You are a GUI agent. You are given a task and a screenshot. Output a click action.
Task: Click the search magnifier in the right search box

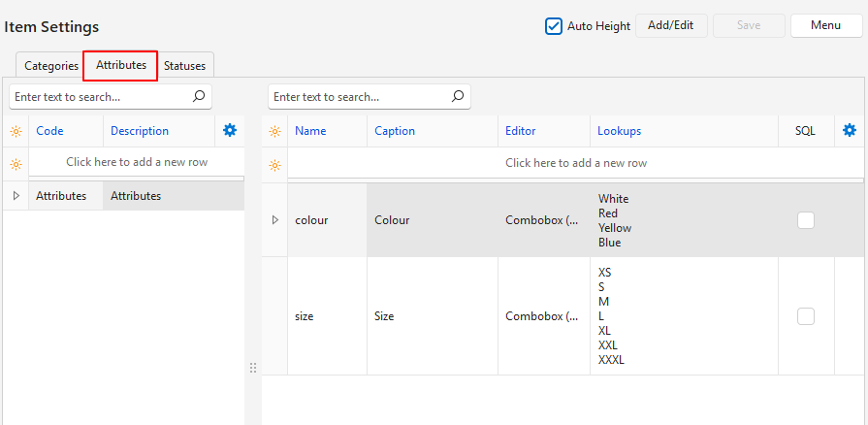coord(458,96)
